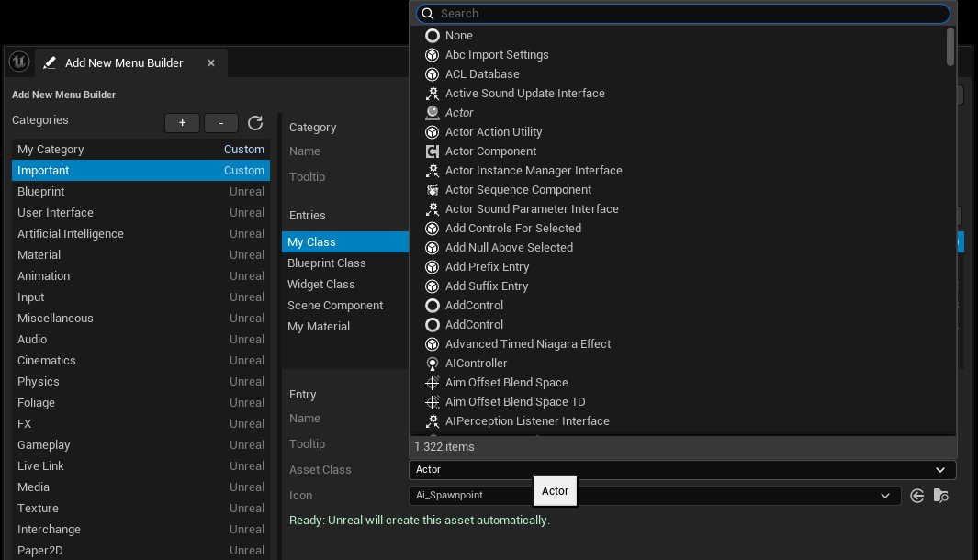This screenshot has width=978, height=560.
Task: Click the first AddControl class icon
Action: (x=433, y=307)
